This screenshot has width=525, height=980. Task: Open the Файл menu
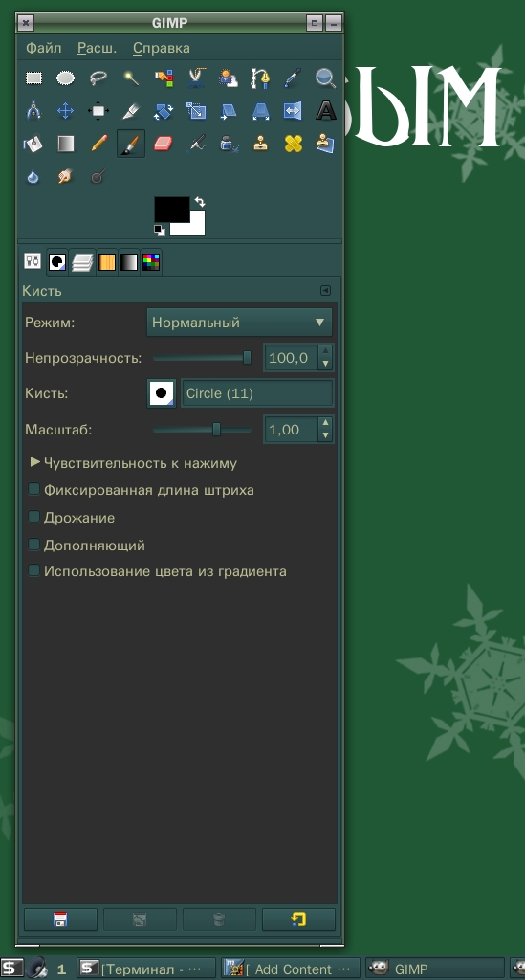(44, 48)
